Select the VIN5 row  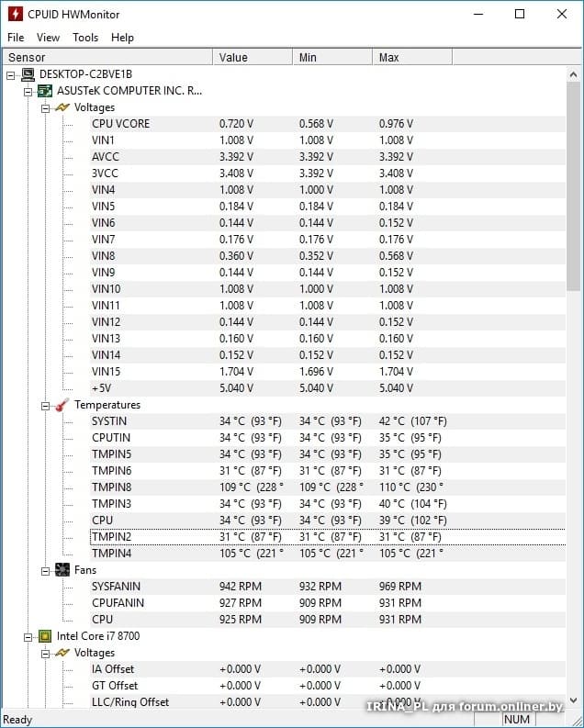click(328, 207)
